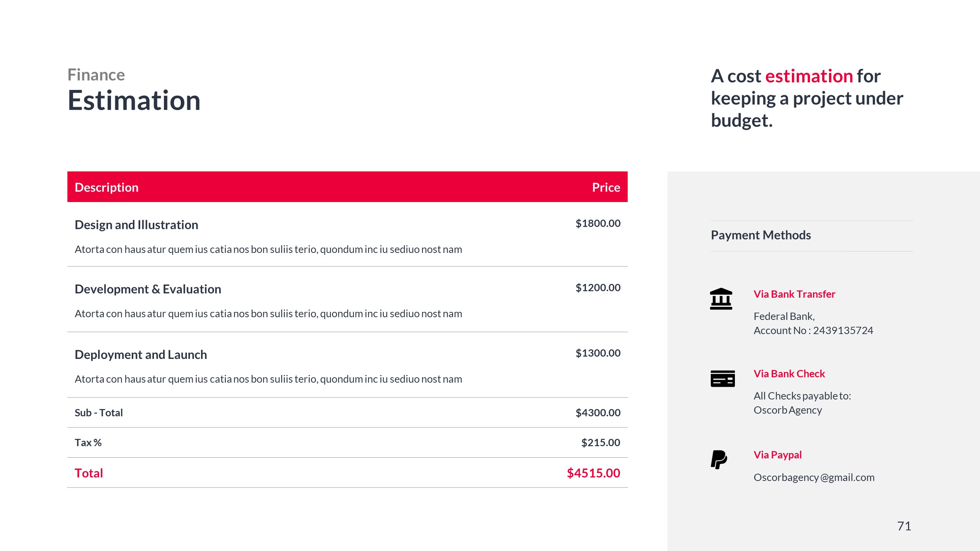
Task: Select the Via Bank Check heading
Action: (x=789, y=373)
